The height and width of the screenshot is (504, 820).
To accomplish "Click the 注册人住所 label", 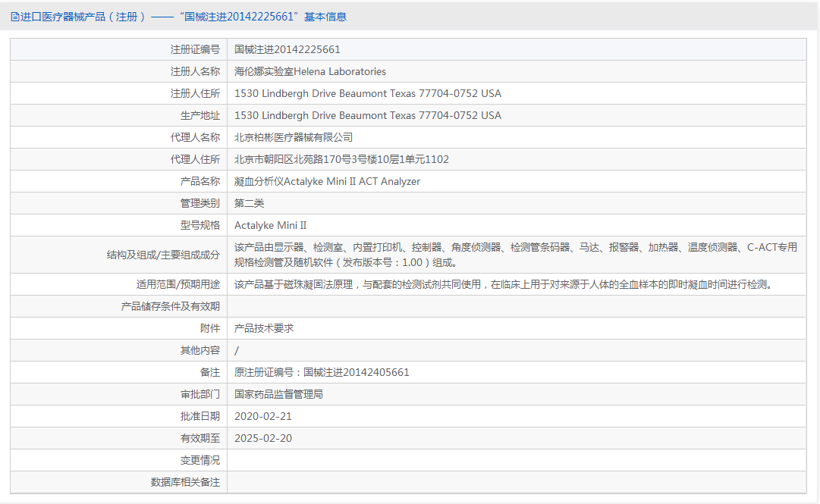I will pos(195,93).
